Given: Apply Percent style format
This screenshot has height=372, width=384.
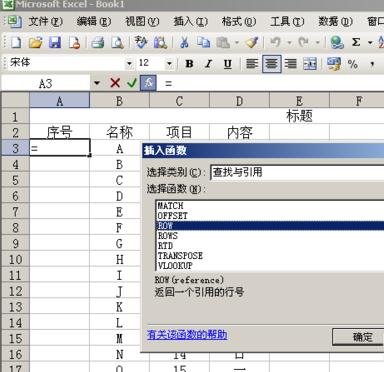Looking at the screenshot, I should point(353,63).
